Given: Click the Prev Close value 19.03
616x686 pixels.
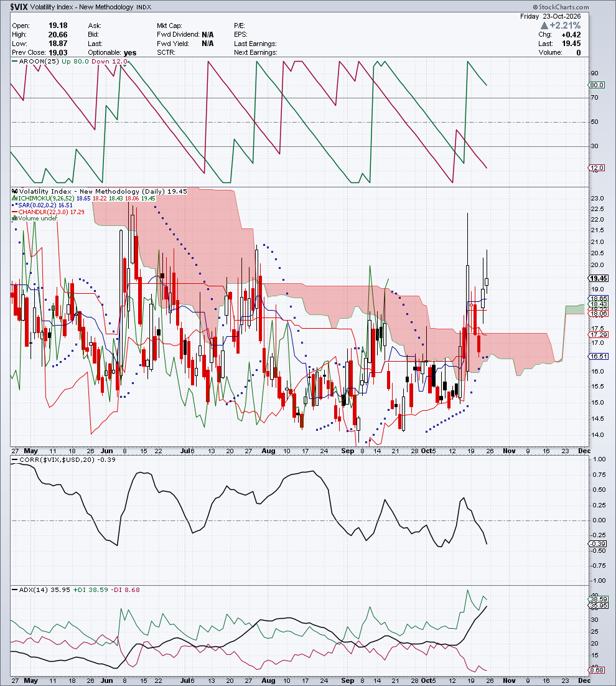Looking at the screenshot, I should tap(58, 52).
